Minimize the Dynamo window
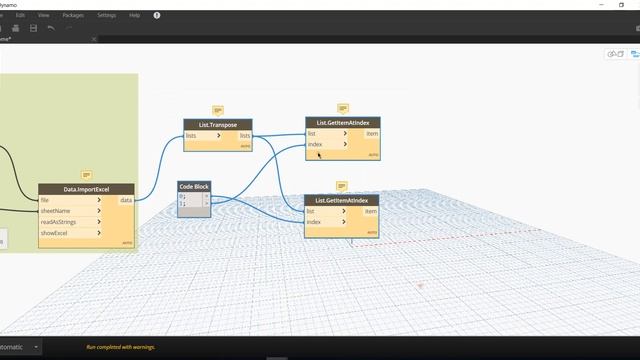640x360 pixels. (x=601, y=5)
